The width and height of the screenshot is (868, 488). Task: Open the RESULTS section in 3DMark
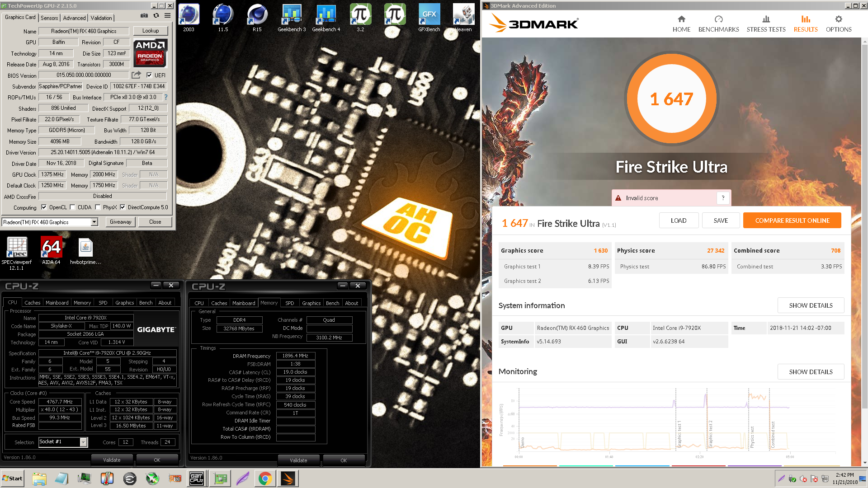[x=806, y=24]
